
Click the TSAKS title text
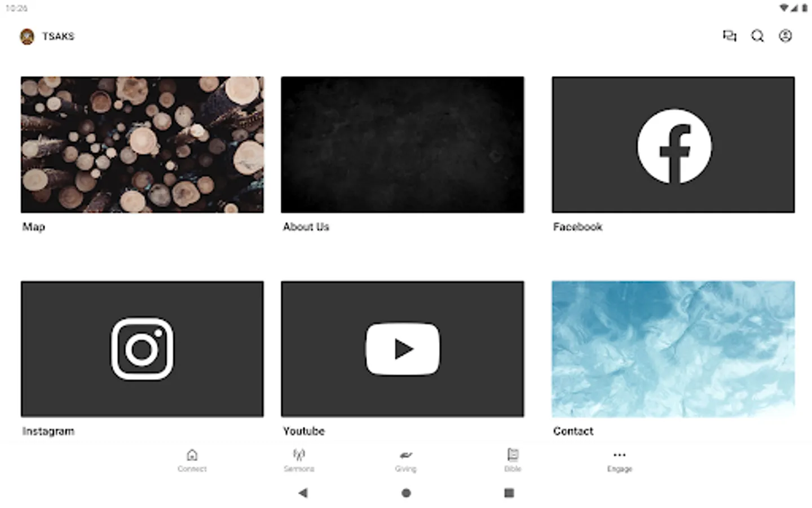click(x=59, y=36)
